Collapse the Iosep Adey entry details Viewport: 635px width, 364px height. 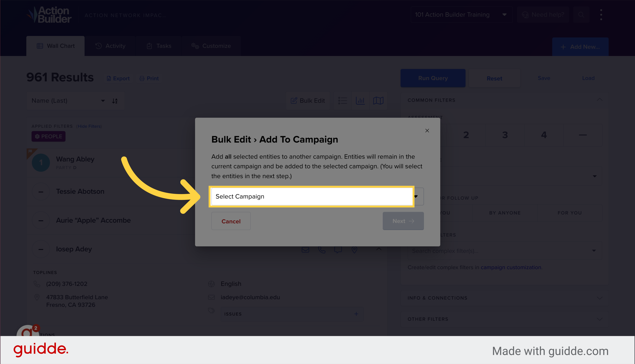[x=41, y=249]
